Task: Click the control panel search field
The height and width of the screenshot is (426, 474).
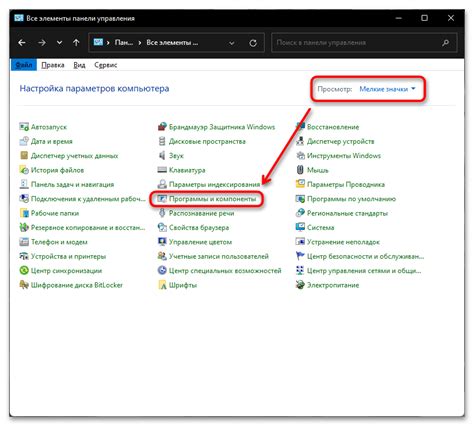Action: tap(364, 43)
